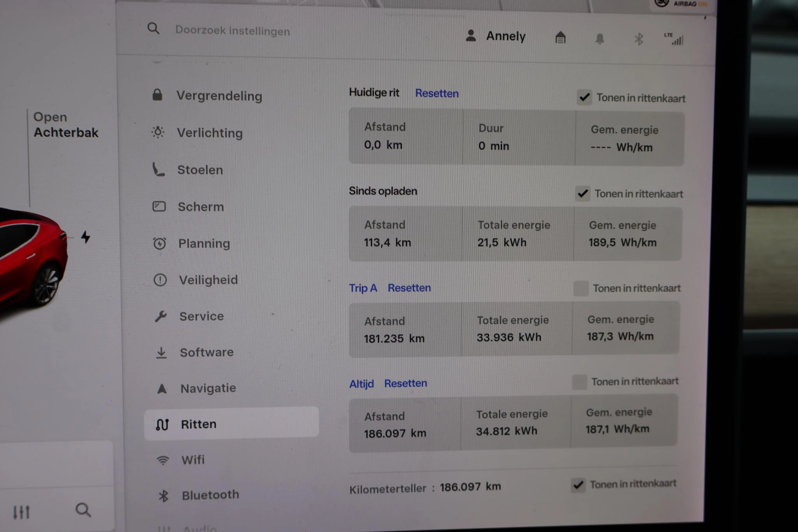Reset the Trip A counter
Image resolution: width=798 pixels, height=532 pixels.
click(x=409, y=288)
